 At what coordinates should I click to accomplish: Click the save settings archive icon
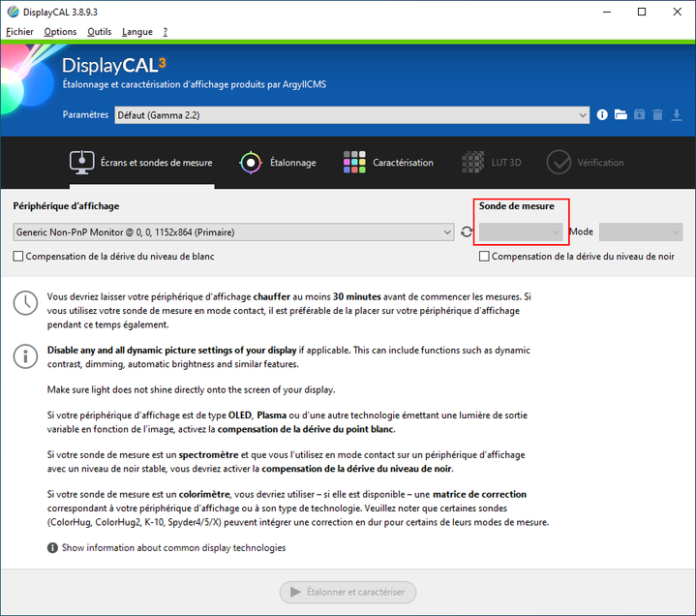point(639,114)
